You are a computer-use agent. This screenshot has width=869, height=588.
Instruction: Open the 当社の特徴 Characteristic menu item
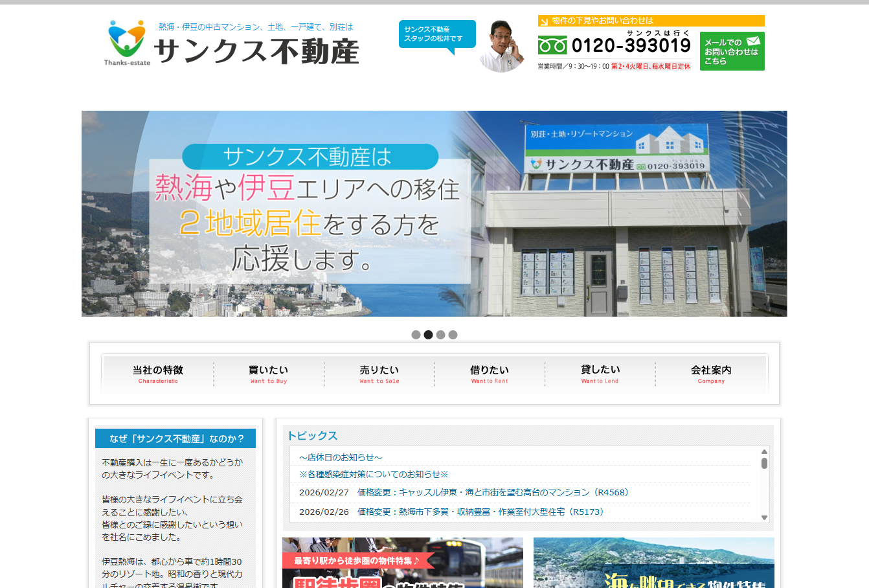[157, 374]
